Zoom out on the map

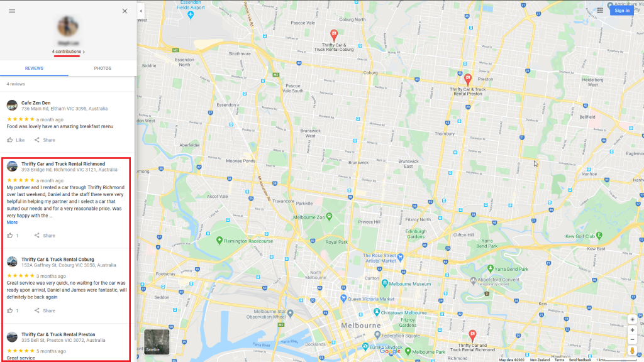(x=633, y=339)
